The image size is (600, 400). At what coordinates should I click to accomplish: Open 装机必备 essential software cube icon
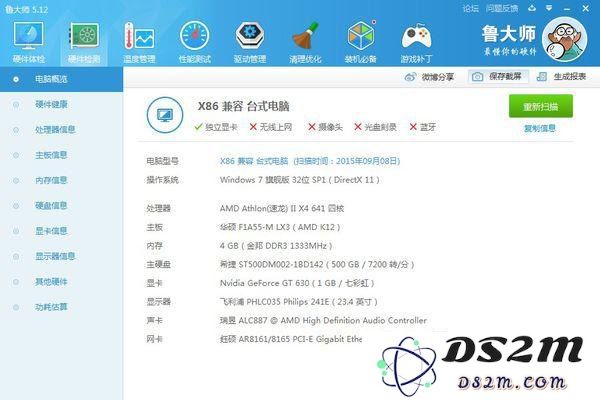(360, 36)
